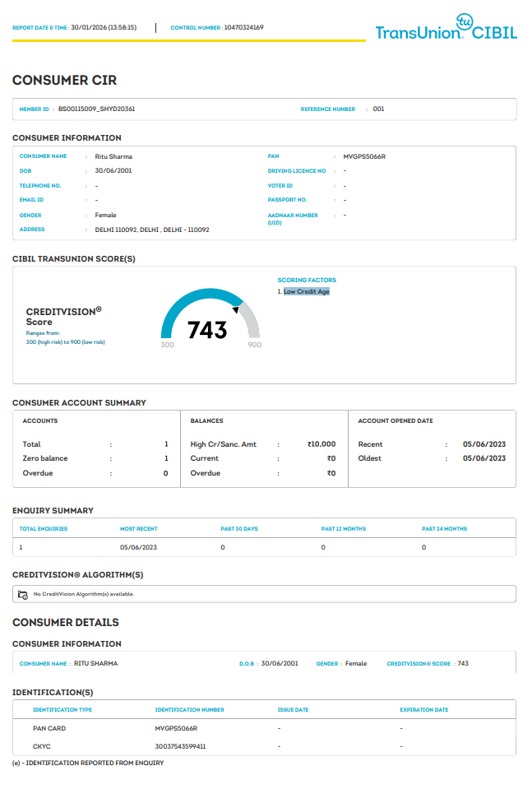
Task: Click IDENTIFICATION NUMBER column header
Action: pos(189,710)
